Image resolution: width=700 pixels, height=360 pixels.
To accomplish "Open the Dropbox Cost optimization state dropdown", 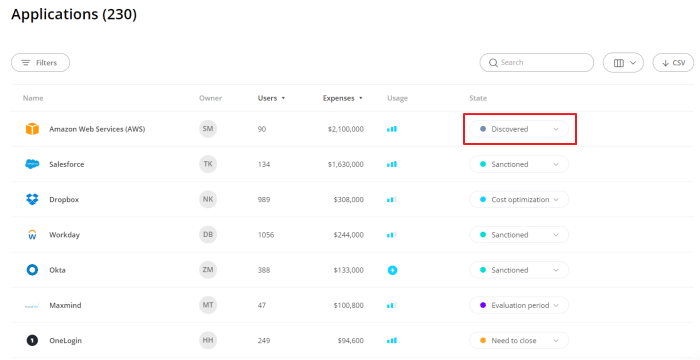I will 519,200.
